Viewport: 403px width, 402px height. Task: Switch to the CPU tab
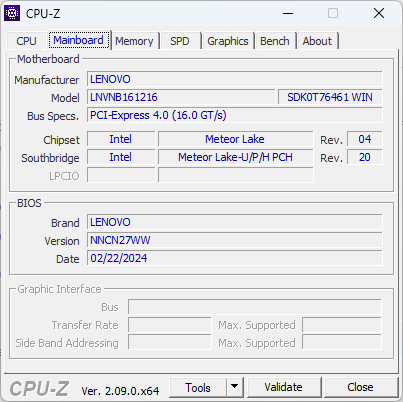point(26,41)
